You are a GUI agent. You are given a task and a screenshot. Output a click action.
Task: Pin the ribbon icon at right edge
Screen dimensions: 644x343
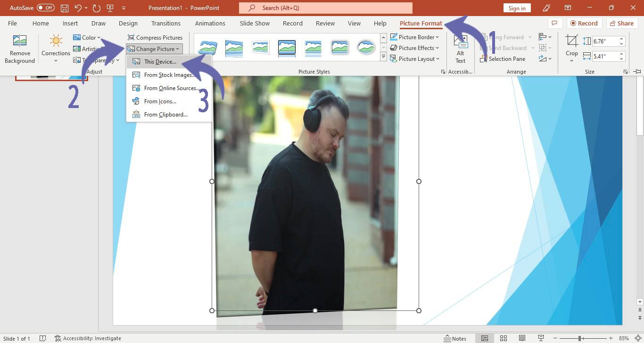coord(637,72)
